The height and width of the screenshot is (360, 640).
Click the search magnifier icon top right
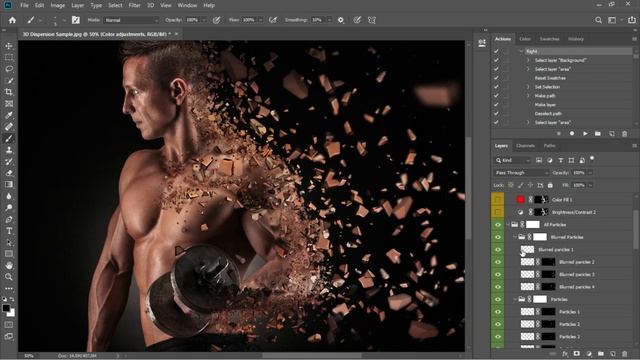click(x=598, y=20)
